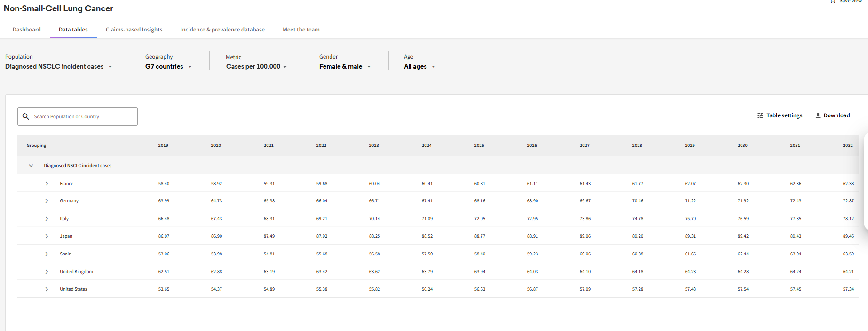The image size is (868, 331).
Task: Collapse Diagnosed NSCLC incident cases group
Action: click(x=31, y=166)
